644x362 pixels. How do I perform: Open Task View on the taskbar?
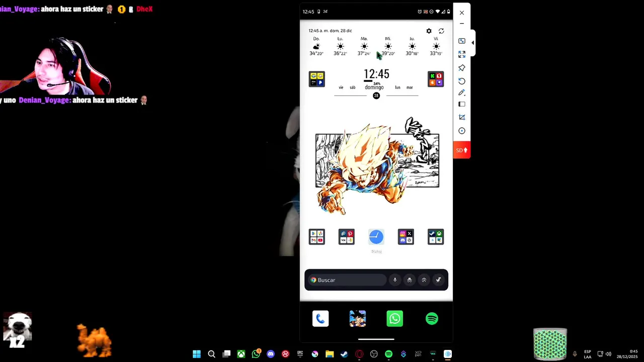click(x=226, y=354)
